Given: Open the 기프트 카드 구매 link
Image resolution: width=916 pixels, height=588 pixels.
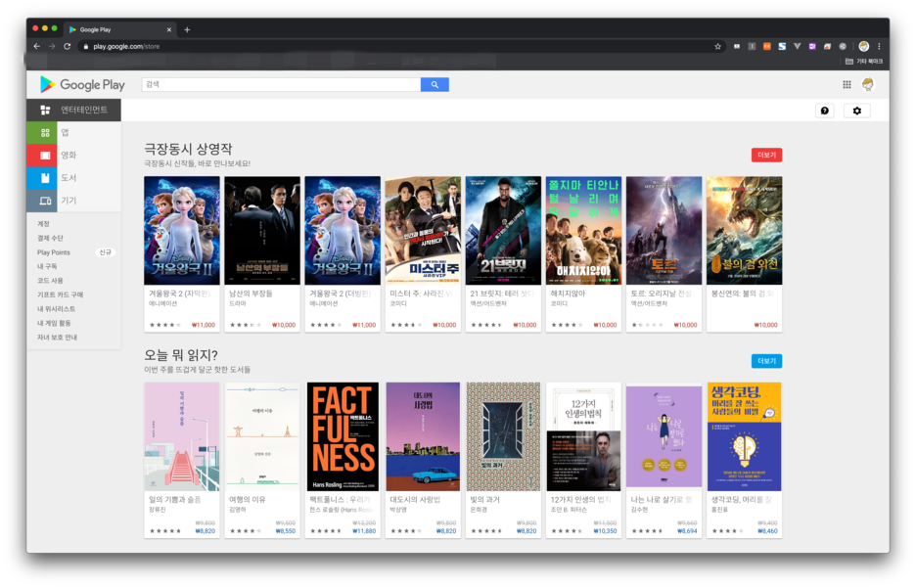Looking at the screenshot, I should coord(60,294).
